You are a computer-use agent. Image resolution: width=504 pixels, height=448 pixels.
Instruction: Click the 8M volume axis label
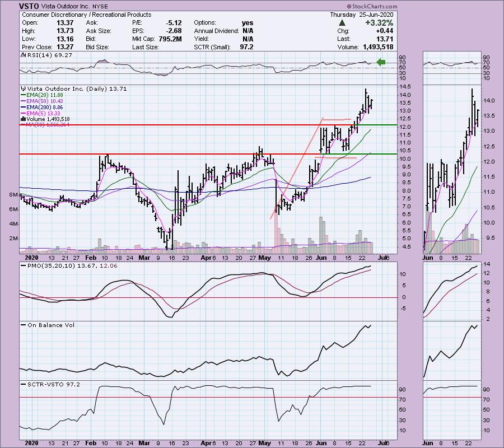click(x=13, y=195)
